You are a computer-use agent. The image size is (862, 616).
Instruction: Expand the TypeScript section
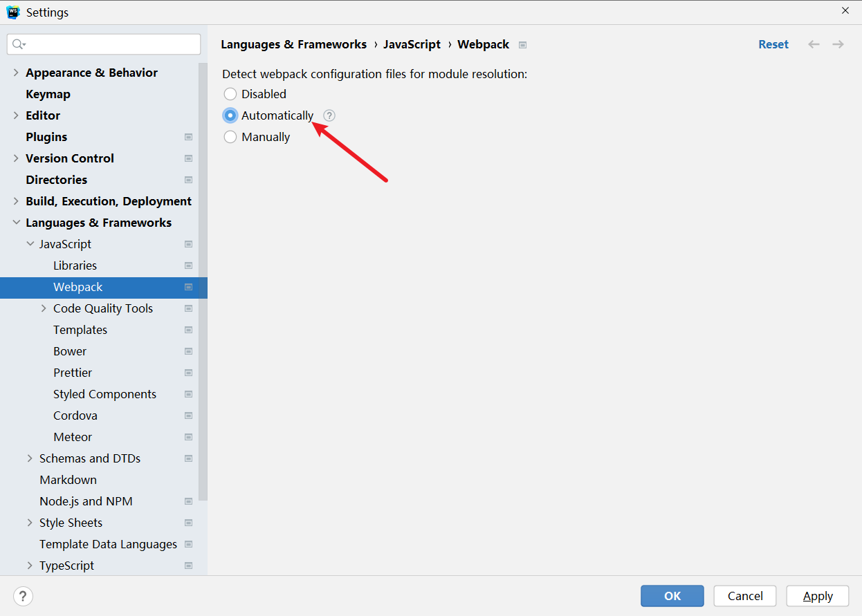point(30,565)
